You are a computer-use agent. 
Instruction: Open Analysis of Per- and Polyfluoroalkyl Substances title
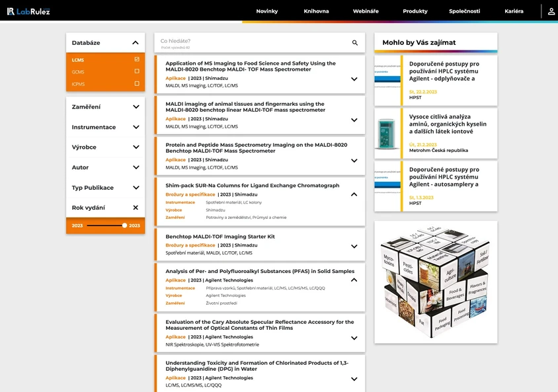click(260, 271)
